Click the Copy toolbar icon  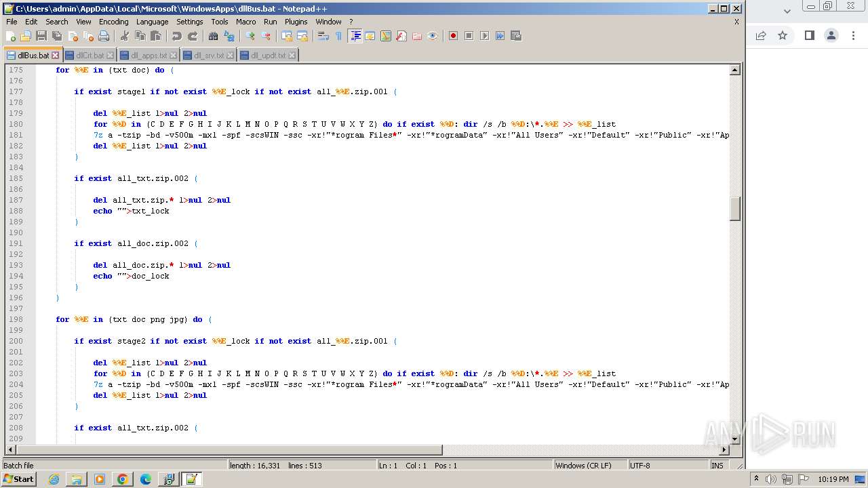[x=140, y=36]
